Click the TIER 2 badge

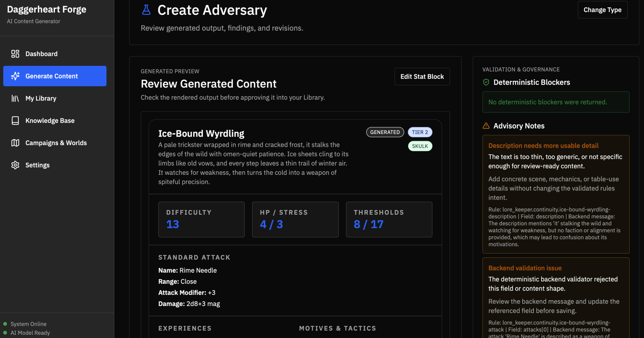(420, 132)
